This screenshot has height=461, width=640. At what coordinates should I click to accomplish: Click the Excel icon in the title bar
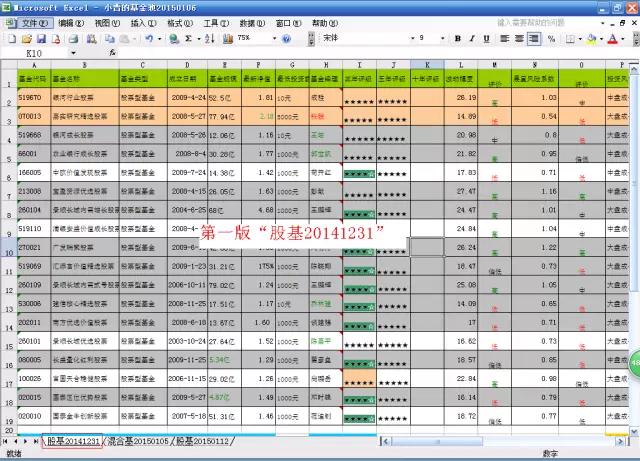6,7
